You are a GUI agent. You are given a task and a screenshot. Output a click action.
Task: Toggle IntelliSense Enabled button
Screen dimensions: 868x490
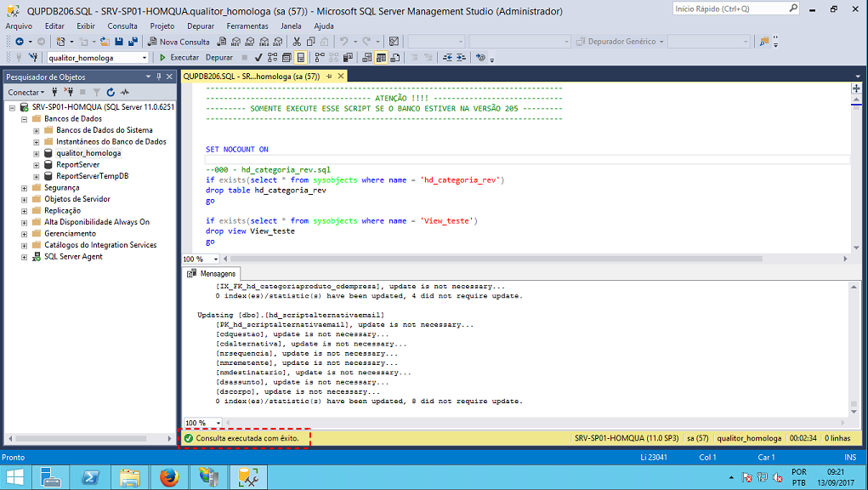pos(301,58)
